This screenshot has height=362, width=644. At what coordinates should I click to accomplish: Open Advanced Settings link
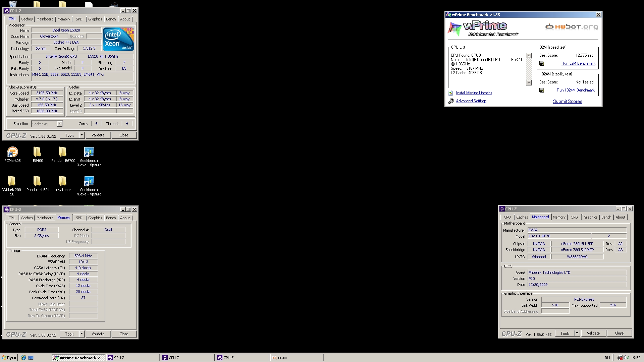(471, 101)
